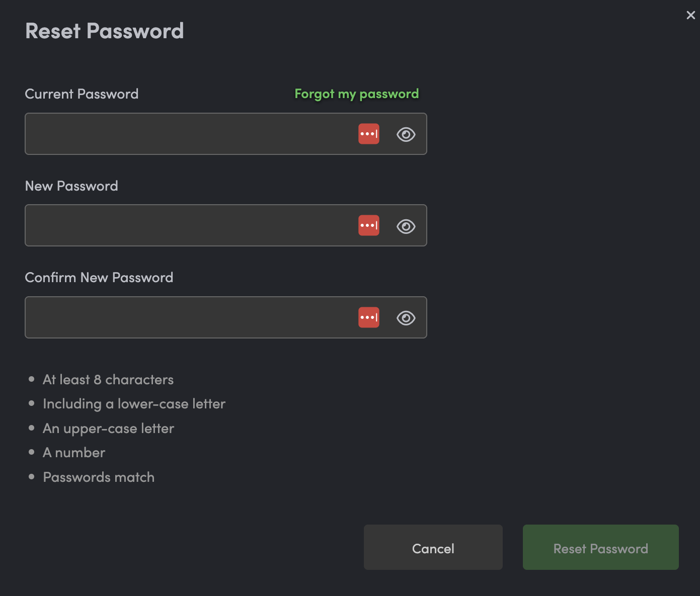Close the Reset Password dialog

pos(690,15)
